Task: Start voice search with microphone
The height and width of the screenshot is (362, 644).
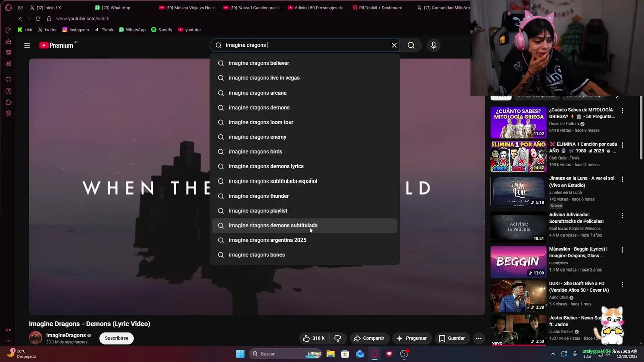Action: coord(434,45)
